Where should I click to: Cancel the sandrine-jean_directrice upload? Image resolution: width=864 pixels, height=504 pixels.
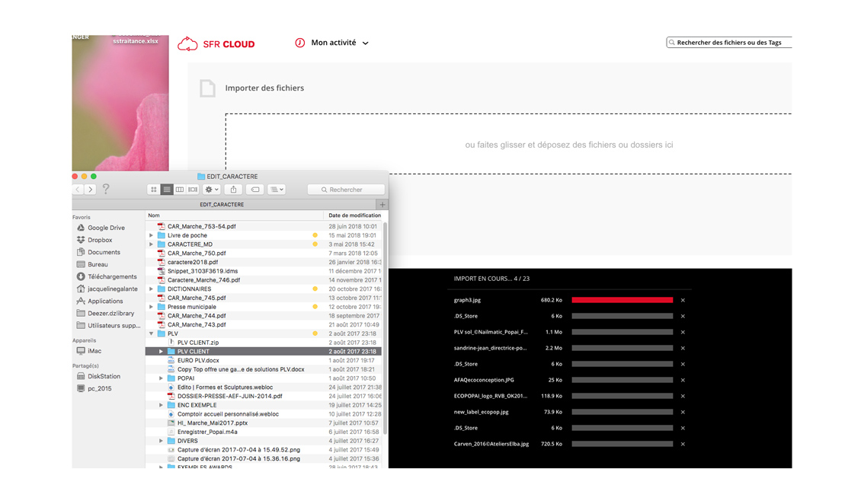(x=683, y=348)
